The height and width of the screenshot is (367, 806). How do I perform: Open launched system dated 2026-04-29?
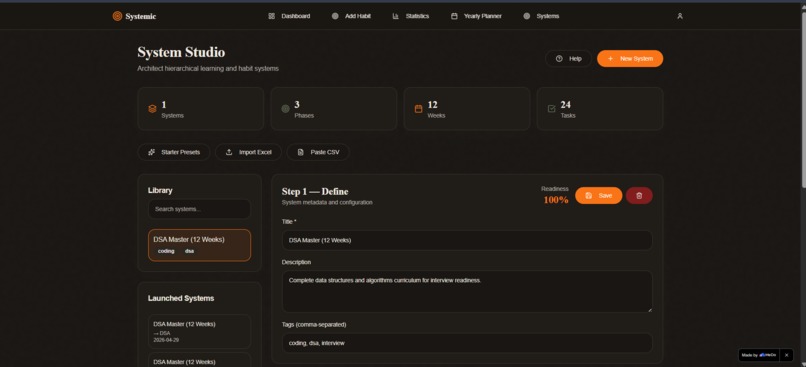pos(199,332)
